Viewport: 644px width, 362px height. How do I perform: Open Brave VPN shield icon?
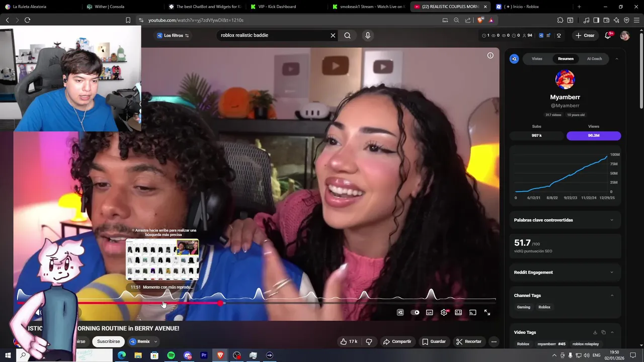pos(626,20)
